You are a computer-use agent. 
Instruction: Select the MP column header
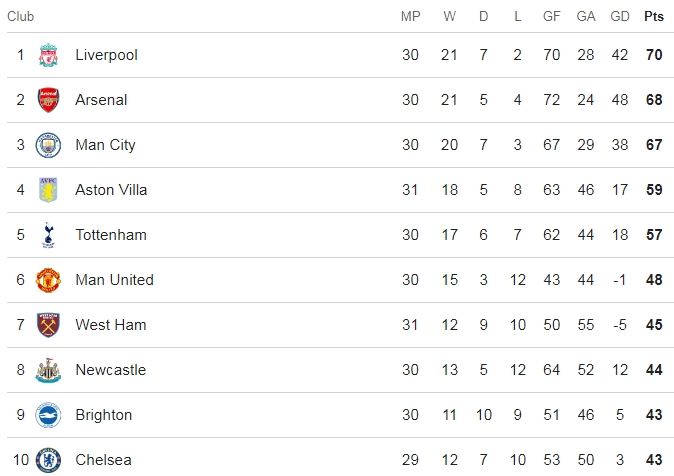click(x=411, y=16)
